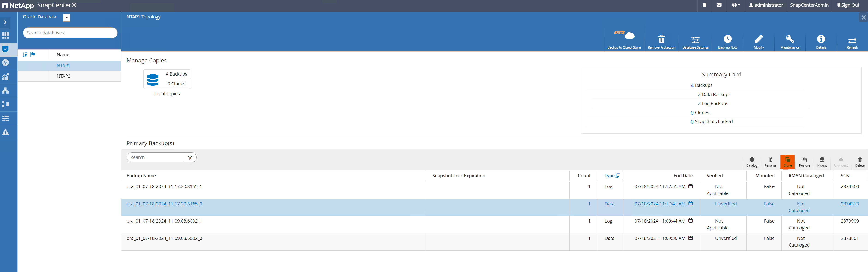Select the NTAP1 database entry
This screenshot has height=272, width=868.
click(63, 65)
